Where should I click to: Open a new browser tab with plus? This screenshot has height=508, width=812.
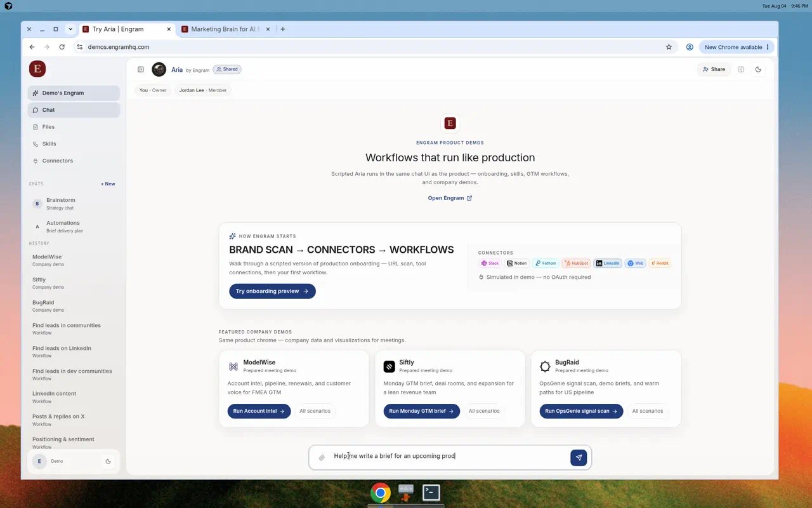coord(283,29)
